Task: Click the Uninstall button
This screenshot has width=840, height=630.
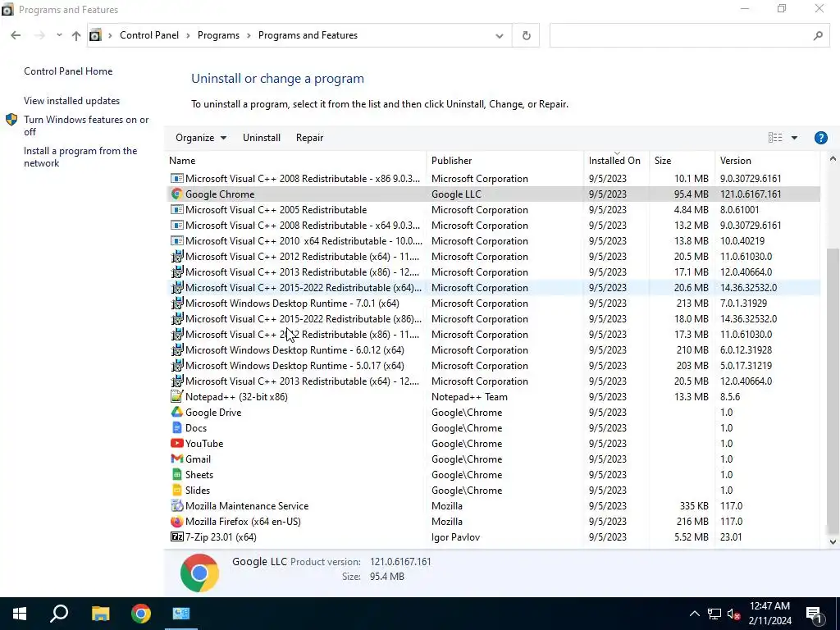Action: tap(262, 138)
